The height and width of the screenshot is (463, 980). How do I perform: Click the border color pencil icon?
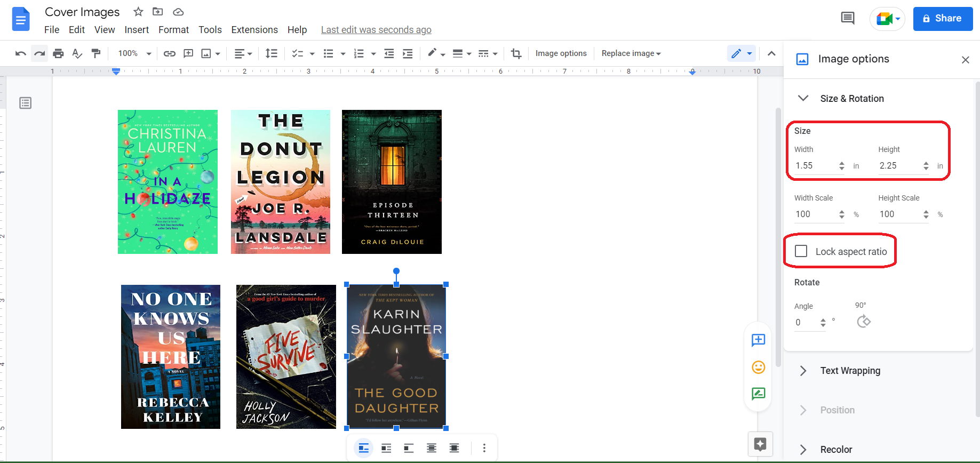pyautogui.click(x=432, y=53)
